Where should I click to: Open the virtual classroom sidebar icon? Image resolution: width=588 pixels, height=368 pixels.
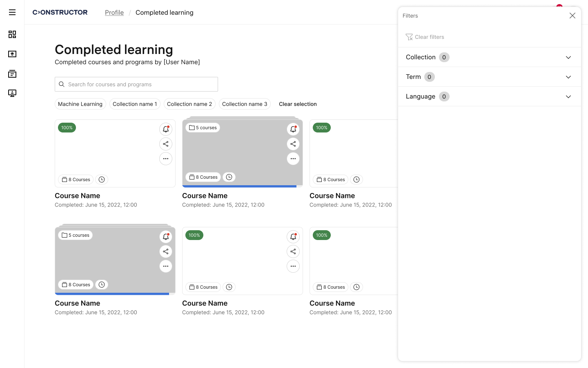click(x=12, y=93)
